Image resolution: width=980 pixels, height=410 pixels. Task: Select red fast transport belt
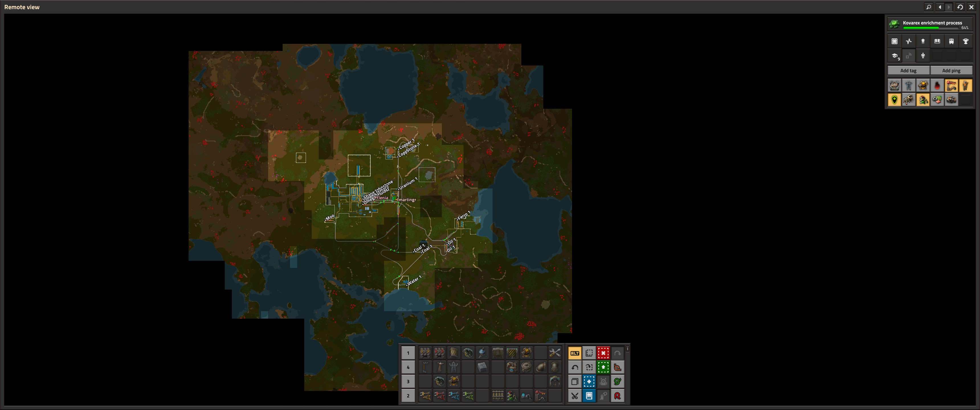point(439,353)
